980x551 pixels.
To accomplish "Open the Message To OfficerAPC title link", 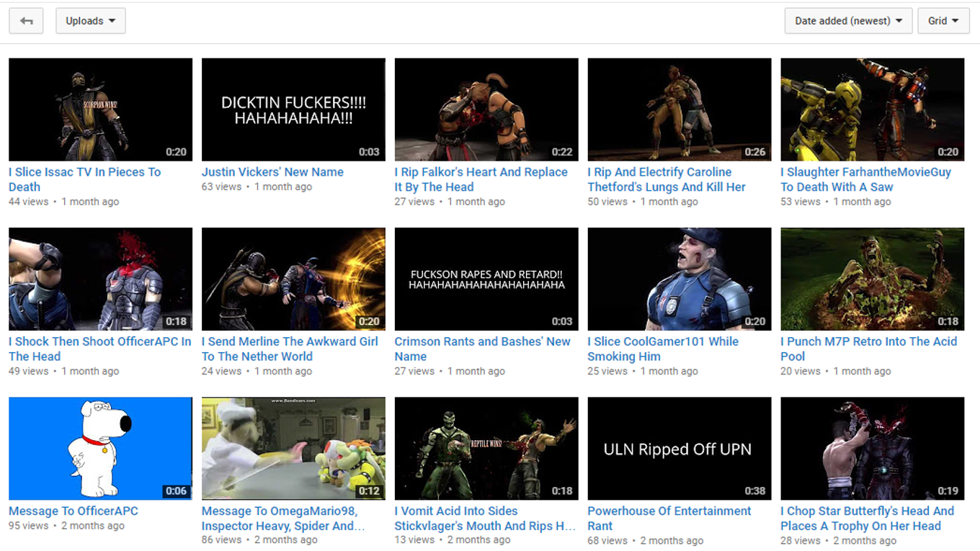I will (73, 511).
